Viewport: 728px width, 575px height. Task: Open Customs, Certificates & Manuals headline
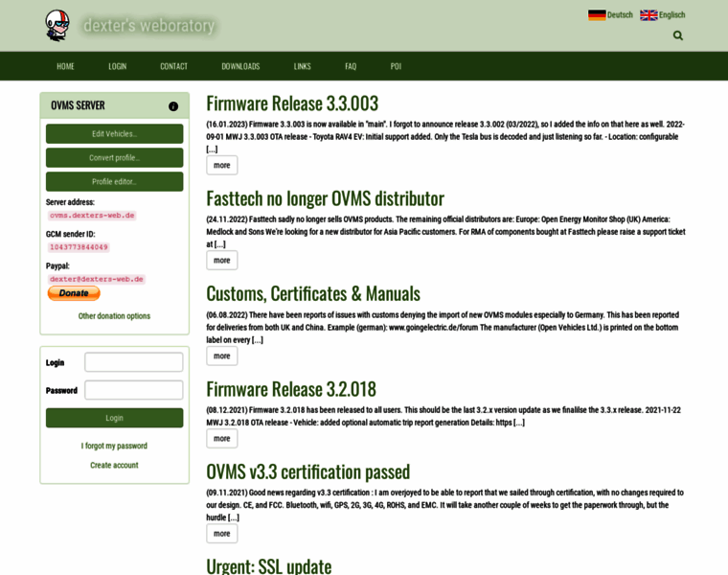point(313,293)
